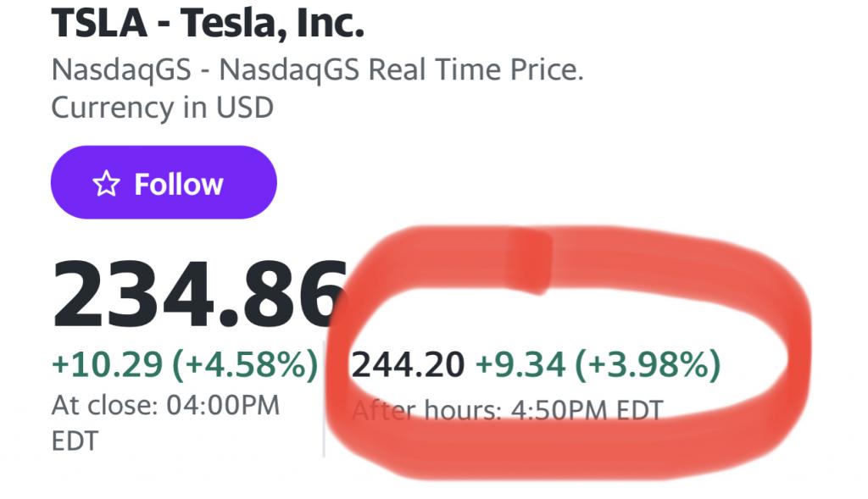Click the Currency in USD text
Screen dimensions: 868x499
(x=162, y=108)
